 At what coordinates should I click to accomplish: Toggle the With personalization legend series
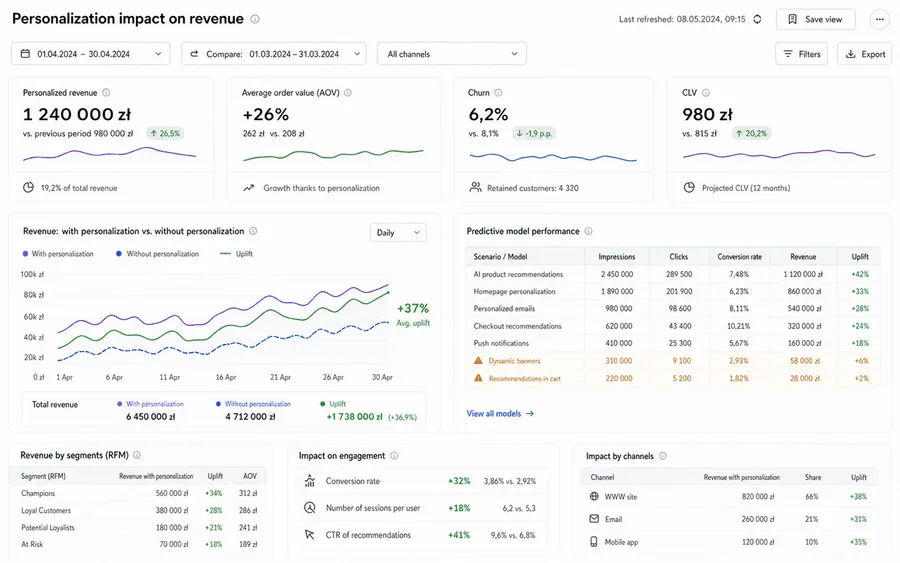click(x=58, y=254)
